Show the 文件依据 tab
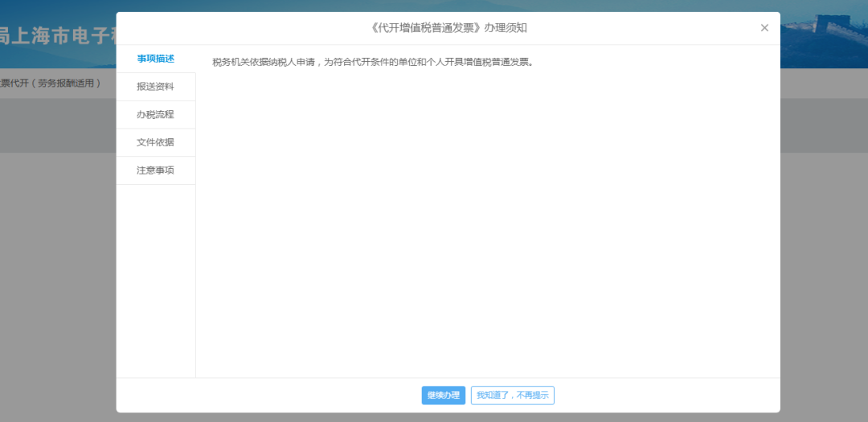 click(156, 142)
